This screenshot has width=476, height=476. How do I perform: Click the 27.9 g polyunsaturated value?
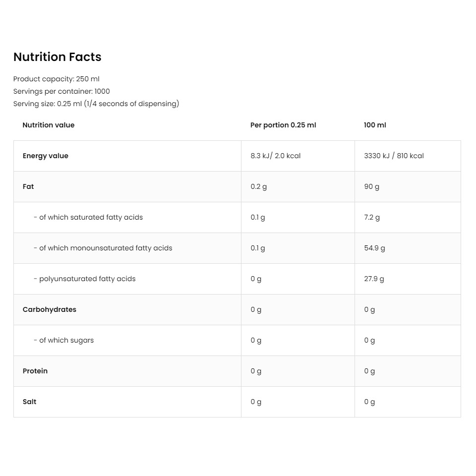pyautogui.click(x=374, y=279)
